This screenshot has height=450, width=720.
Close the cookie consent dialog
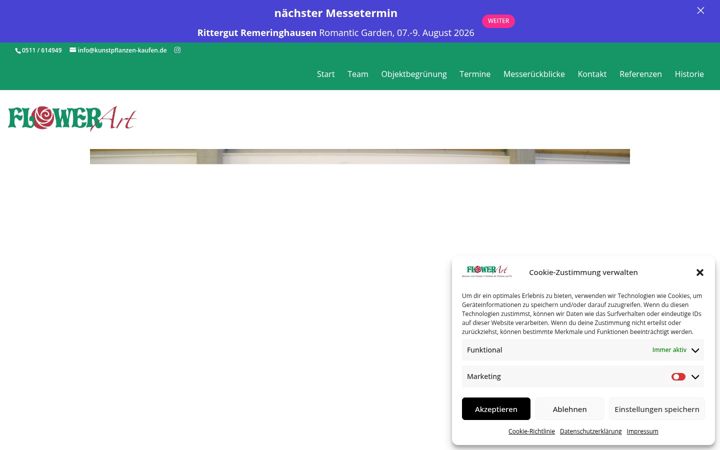coord(700,272)
